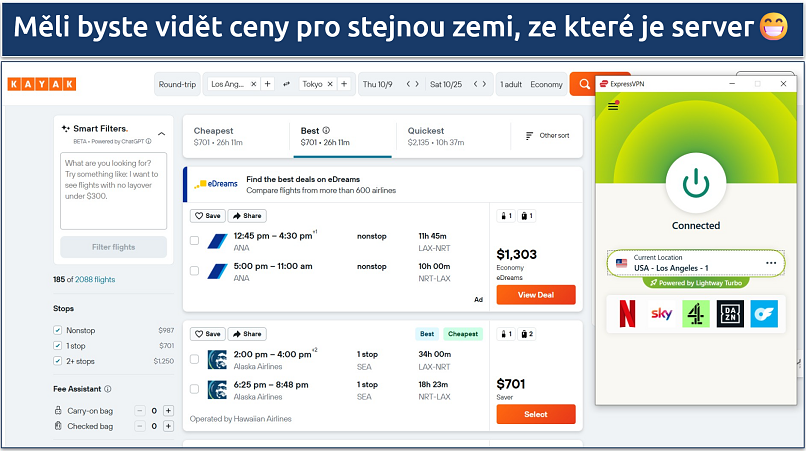Click the orange Kayak search button

583,84
